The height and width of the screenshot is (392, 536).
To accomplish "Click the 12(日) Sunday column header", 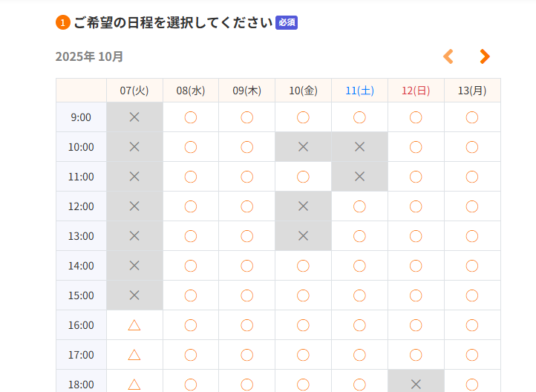I will (416, 91).
